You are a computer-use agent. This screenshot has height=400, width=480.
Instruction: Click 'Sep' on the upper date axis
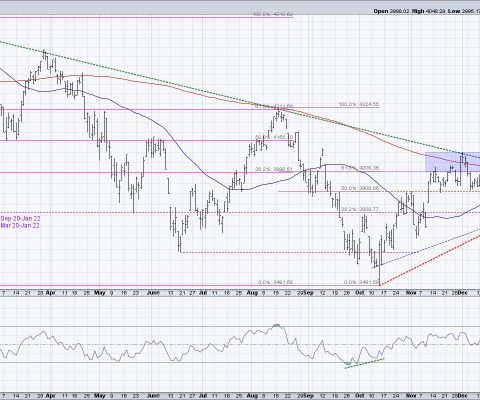pos(309,293)
